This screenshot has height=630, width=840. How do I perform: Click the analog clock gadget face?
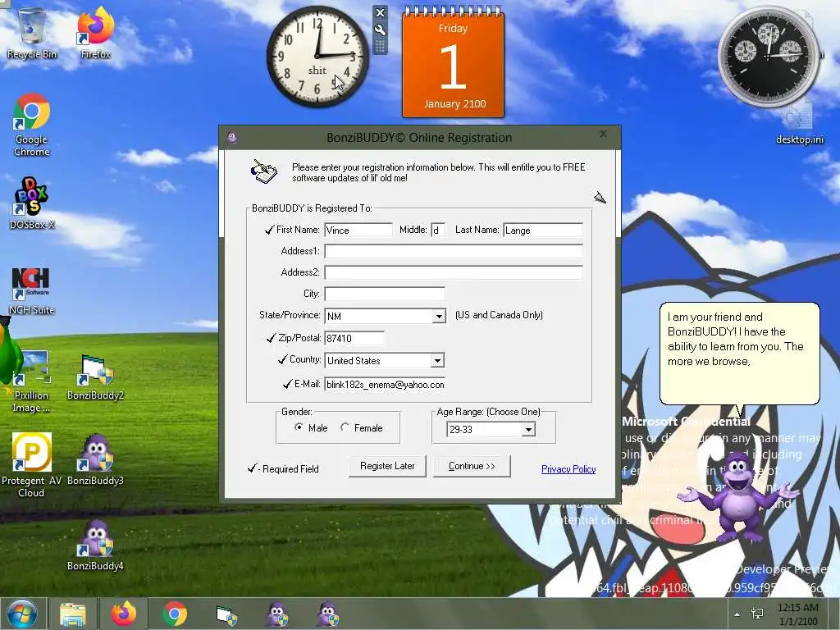click(x=317, y=56)
